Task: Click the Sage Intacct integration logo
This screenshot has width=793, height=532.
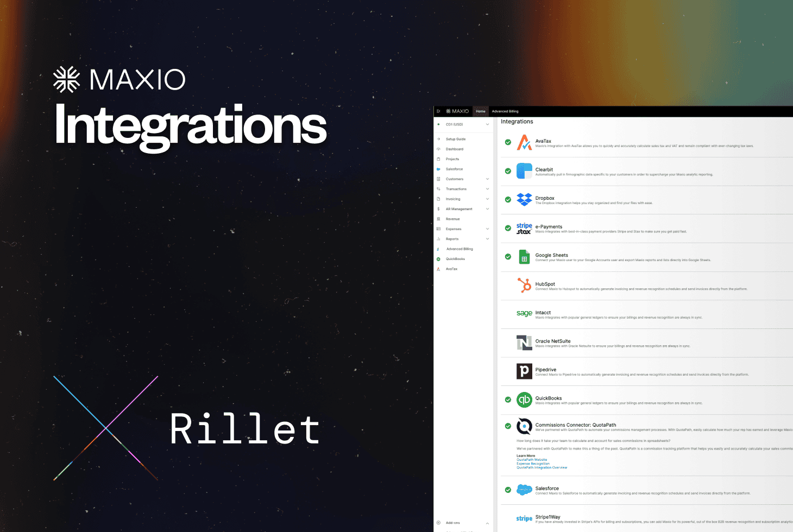Action: (x=524, y=313)
